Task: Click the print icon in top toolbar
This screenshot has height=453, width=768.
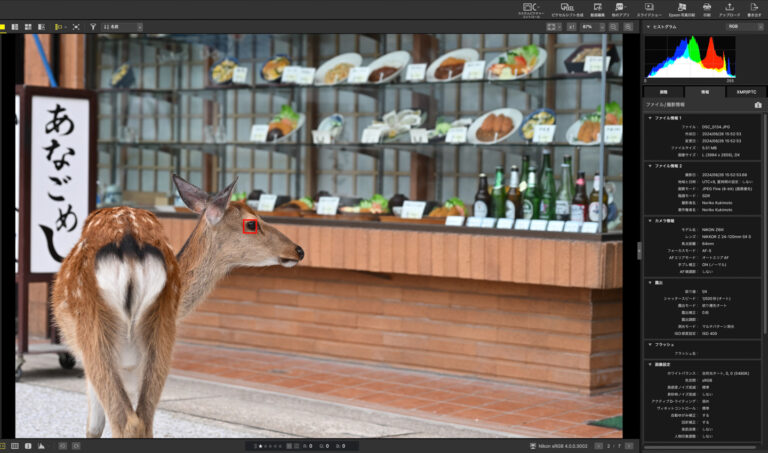Action: [706, 8]
